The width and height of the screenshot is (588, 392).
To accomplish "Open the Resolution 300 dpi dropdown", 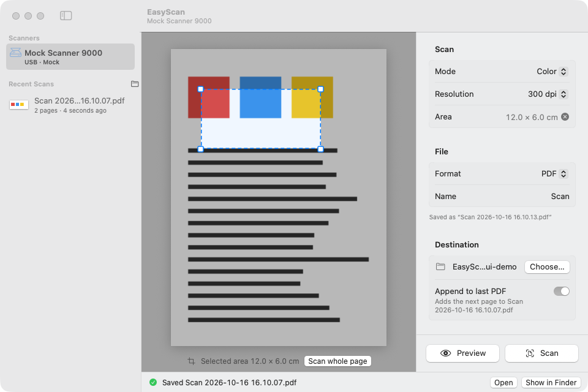I will tap(548, 94).
